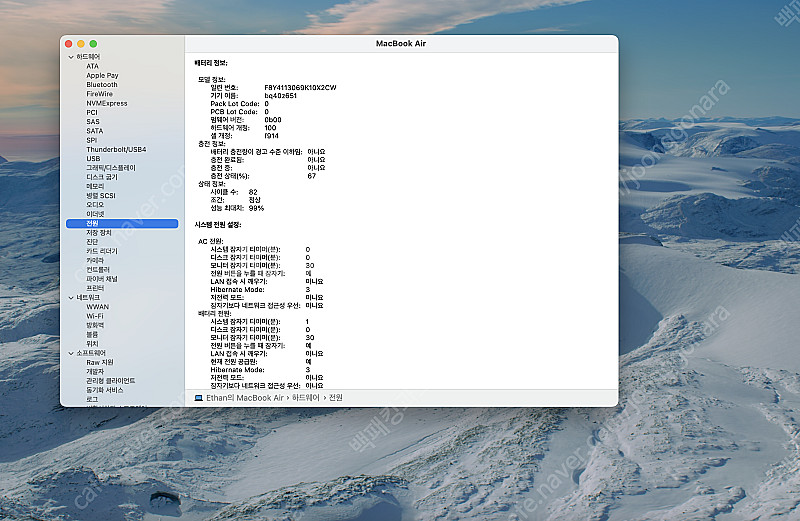This screenshot has height=521, width=800.
Task: Click the cycle count value 82
Action: tap(253, 192)
